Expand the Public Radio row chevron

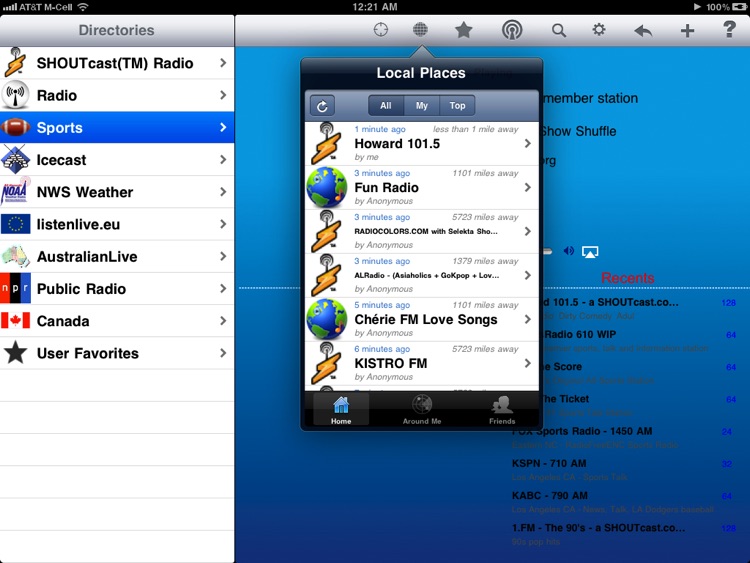(223, 288)
